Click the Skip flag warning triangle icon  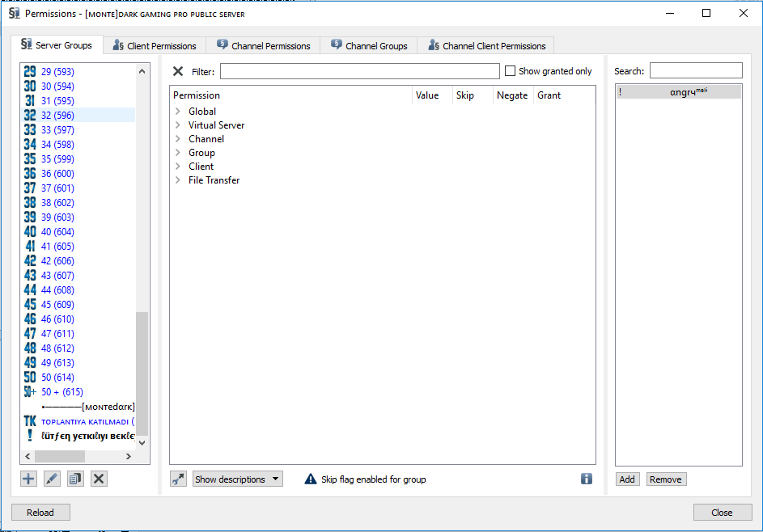coord(311,479)
